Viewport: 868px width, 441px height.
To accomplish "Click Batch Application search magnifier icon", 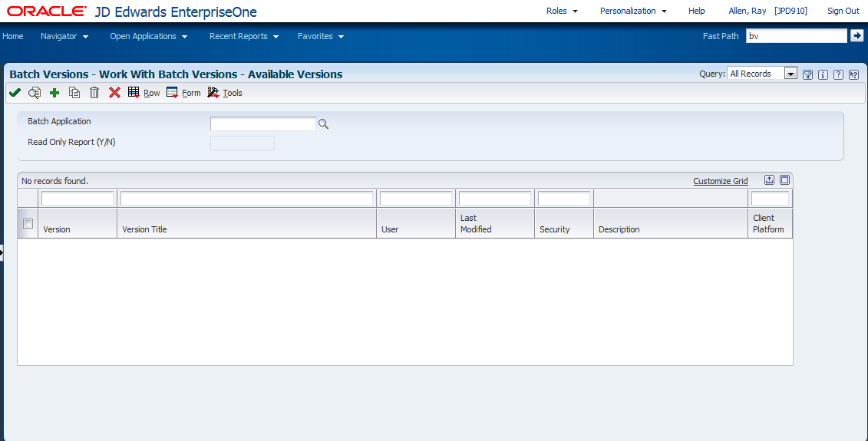I will tap(323, 124).
